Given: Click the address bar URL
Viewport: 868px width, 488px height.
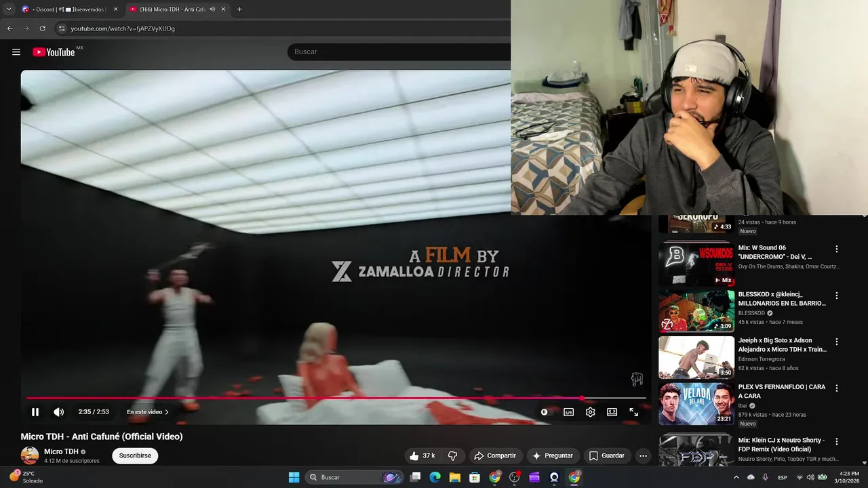Looking at the screenshot, I should (123, 28).
